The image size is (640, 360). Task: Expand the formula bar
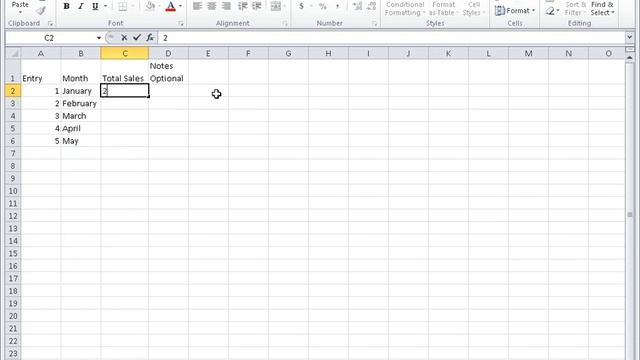pos(629,38)
